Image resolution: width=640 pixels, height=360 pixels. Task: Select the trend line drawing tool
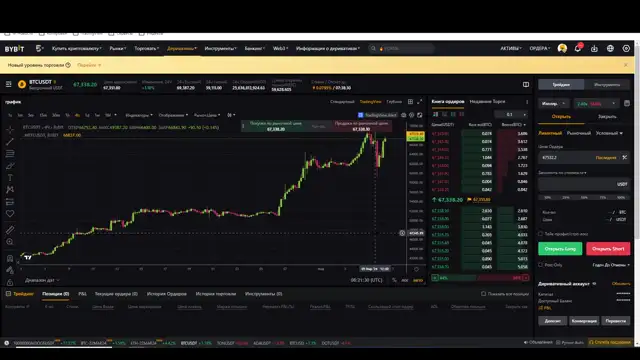pos(10,142)
